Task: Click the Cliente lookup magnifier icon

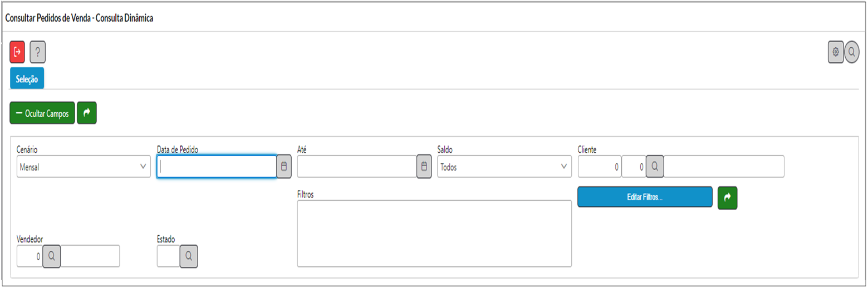Action: pos(655,166)
